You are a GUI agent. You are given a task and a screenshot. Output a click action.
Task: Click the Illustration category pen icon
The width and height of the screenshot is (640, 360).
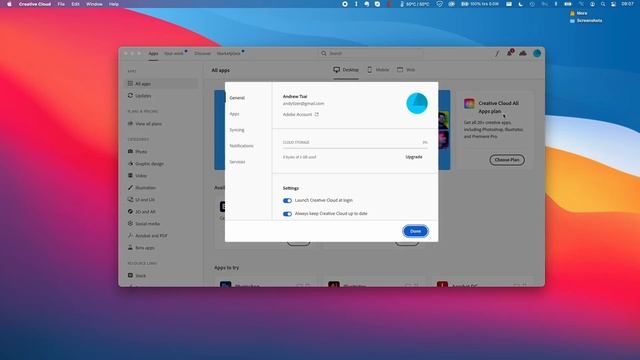click(130, 188)
